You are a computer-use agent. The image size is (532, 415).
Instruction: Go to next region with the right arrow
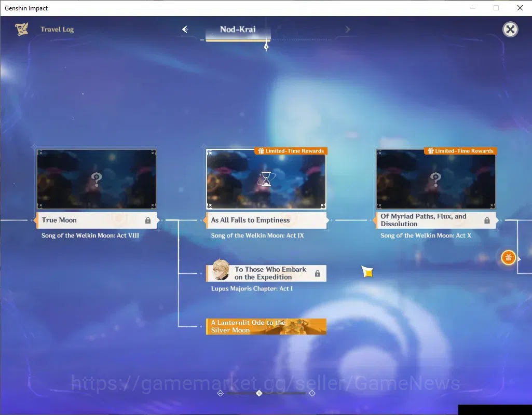[347, 30]
